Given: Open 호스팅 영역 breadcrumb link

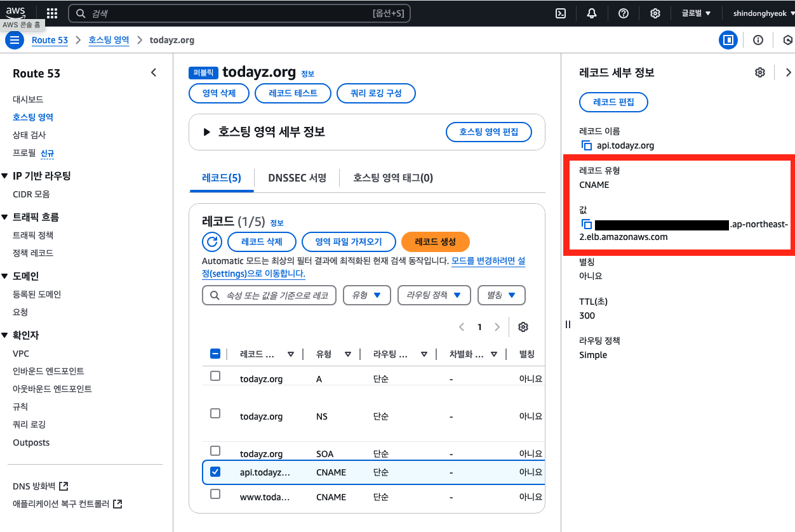Looking at the screenshot, I should point(109,40).
